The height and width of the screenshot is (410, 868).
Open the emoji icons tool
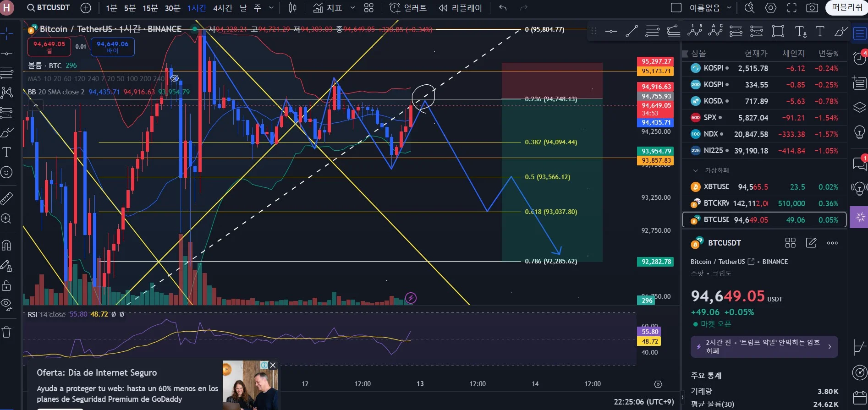point(7,172)
